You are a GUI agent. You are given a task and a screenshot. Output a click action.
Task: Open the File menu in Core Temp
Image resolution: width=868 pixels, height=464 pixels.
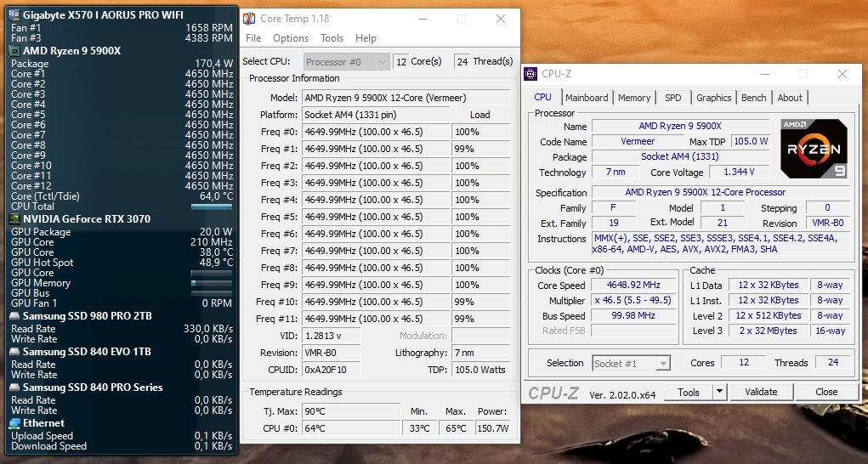(x=253, y=38)
